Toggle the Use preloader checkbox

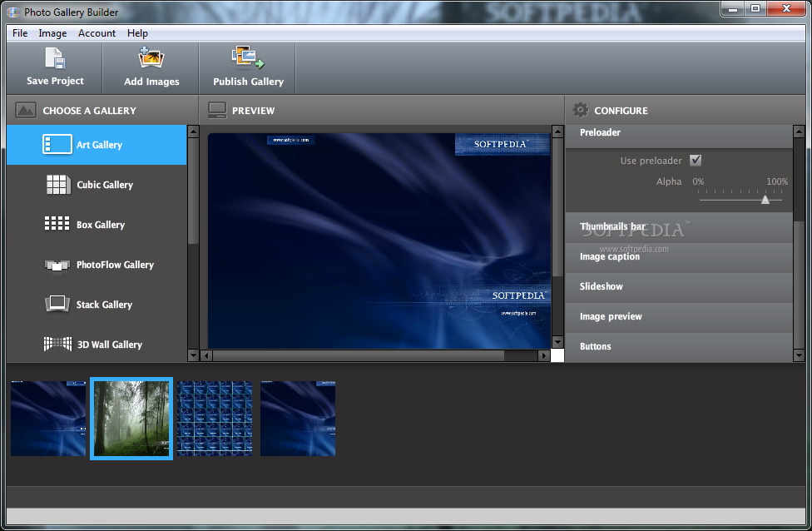point(696,160)
